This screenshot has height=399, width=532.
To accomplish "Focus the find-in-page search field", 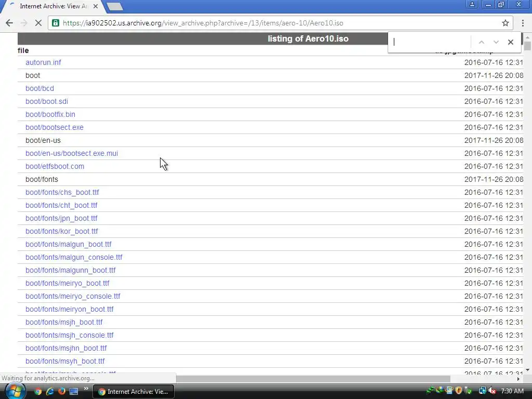I will tap(430, 42).
